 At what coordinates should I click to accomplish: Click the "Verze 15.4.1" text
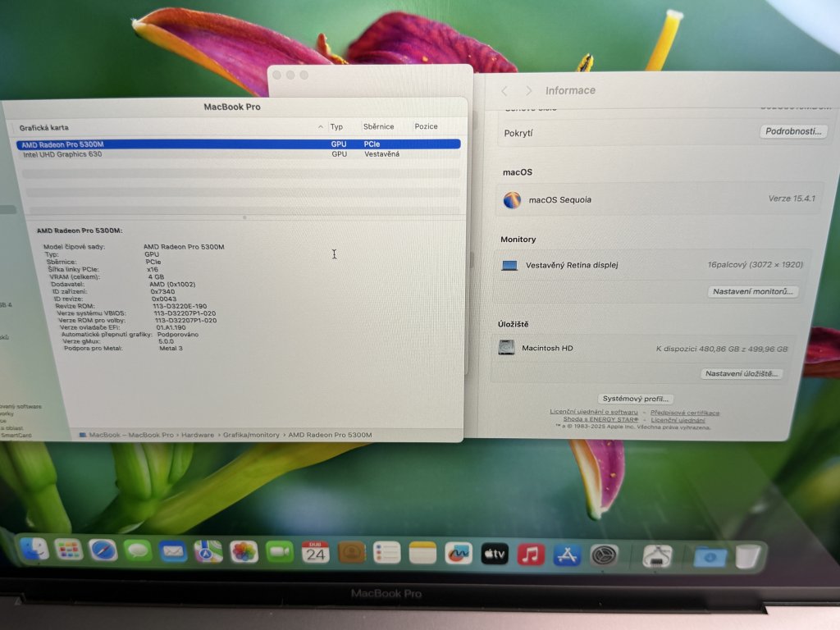click(792, 199)
